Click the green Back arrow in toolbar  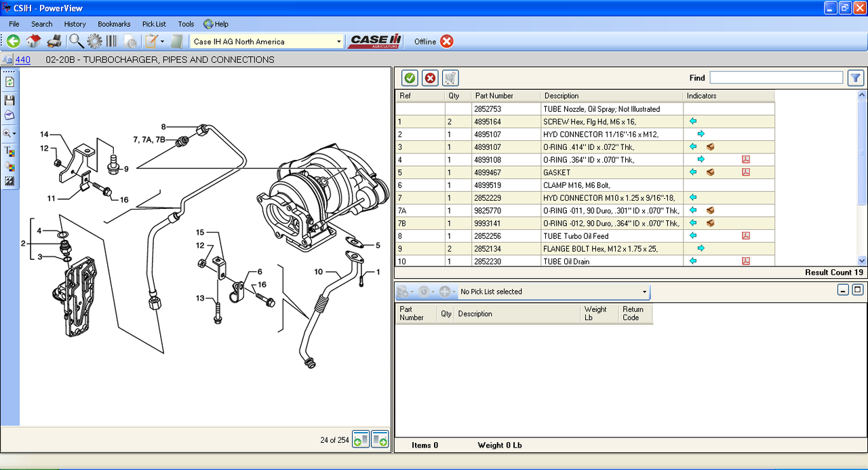[x=13, y=41]
